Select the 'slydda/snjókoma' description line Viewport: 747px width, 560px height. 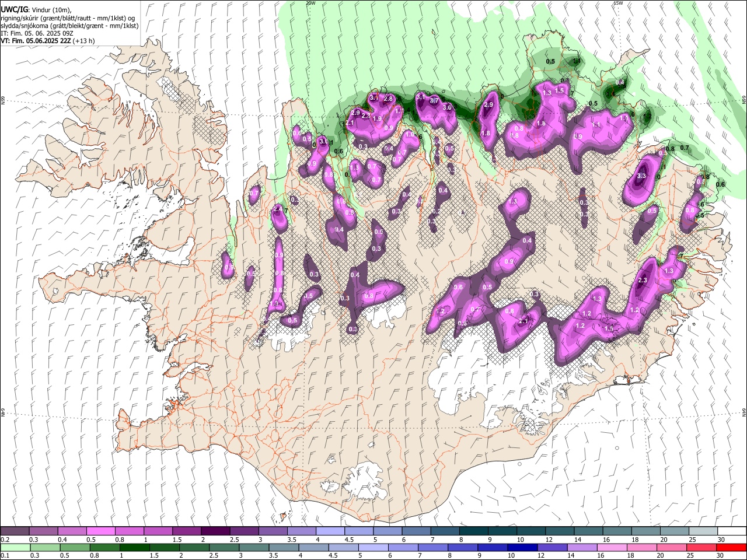click(69, 26)
